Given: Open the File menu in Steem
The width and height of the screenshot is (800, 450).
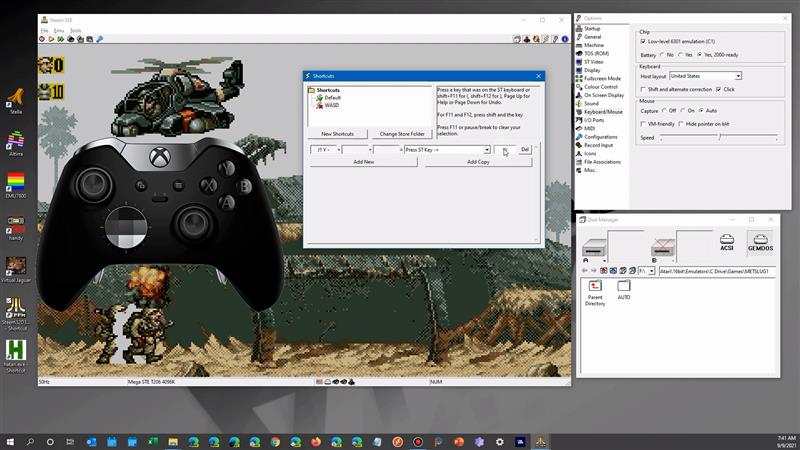Looking at the screenshot, I should point(44,31).
